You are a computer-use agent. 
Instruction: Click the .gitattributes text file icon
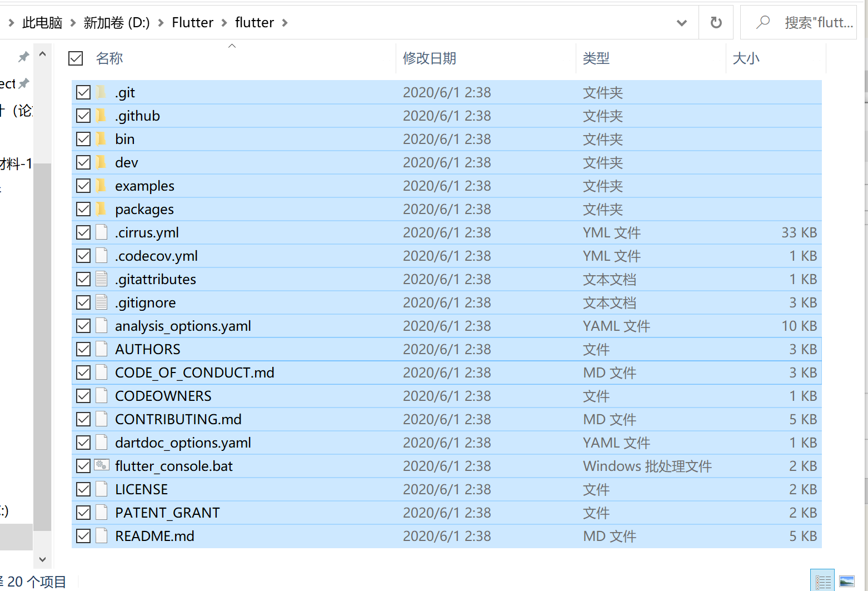pyautogui.click(x=101, y=279)
